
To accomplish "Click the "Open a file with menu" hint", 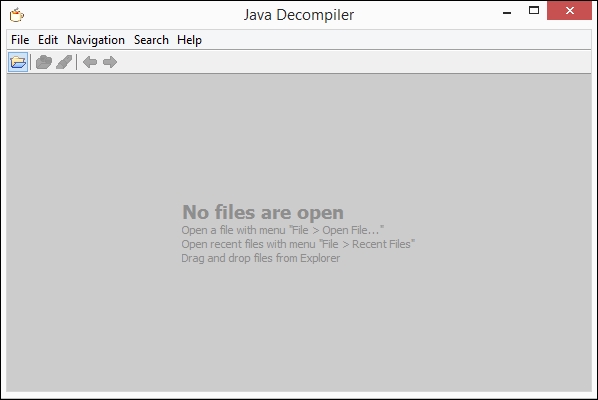I will point(283,230).
